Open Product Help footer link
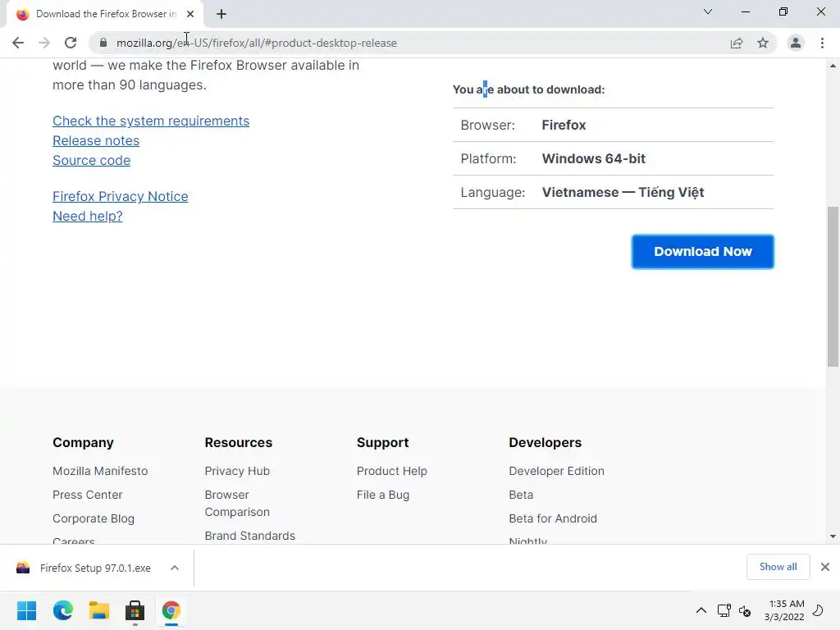 [392, 471]
